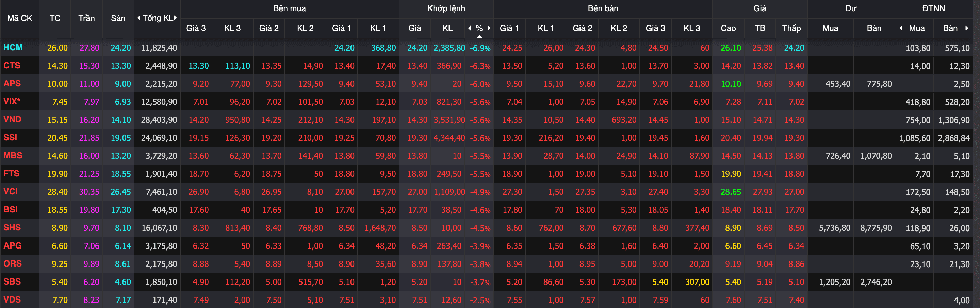The image size is (980, 308).
Task: Click the right arrow after ĐTNN Bán header
Action: pyautogui.click(x=967, y=28)
